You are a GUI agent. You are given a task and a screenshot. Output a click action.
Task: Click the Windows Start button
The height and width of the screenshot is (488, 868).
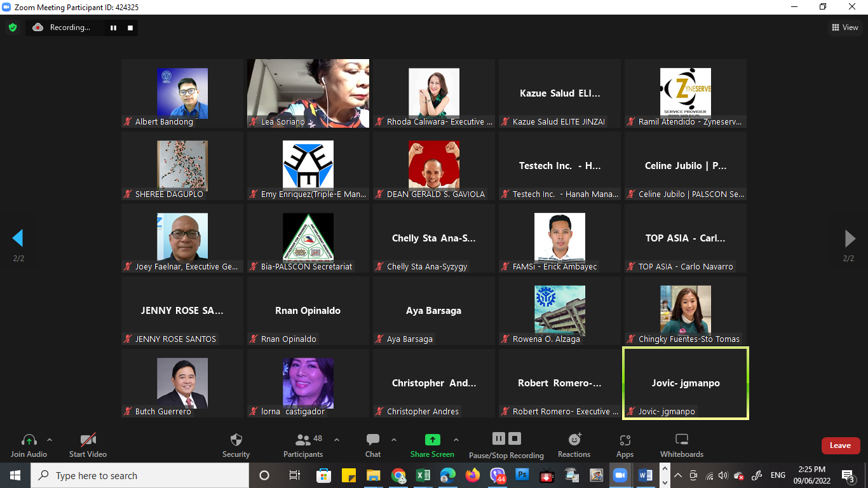pyautogui.click(x=15, y=475)
